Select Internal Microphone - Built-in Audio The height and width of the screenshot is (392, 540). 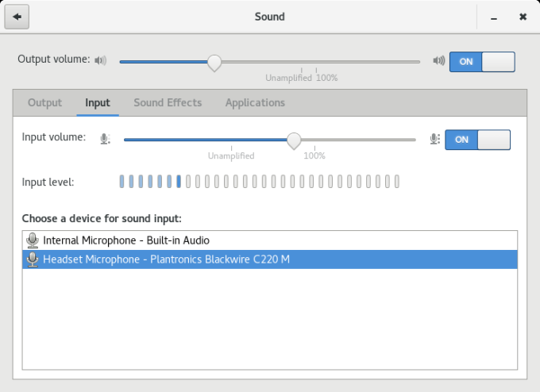pos(126,240)
